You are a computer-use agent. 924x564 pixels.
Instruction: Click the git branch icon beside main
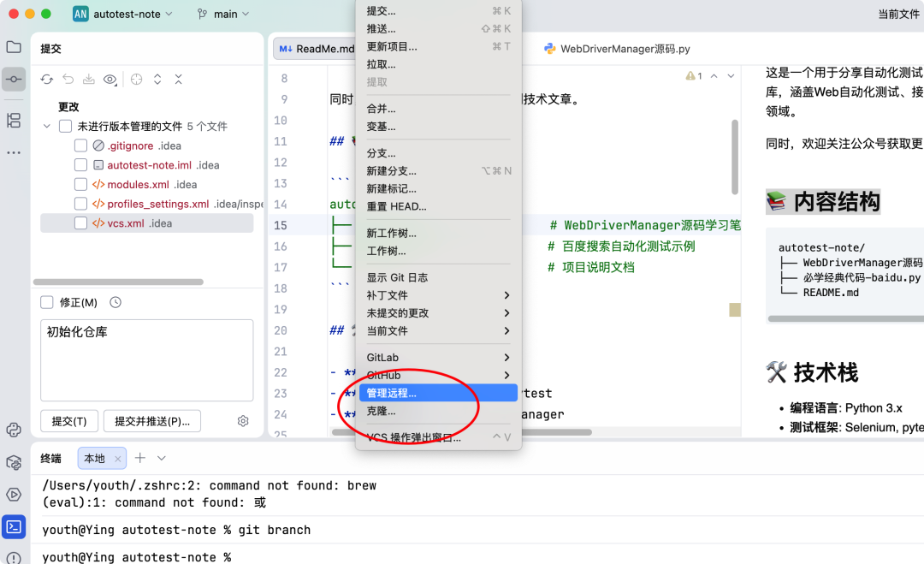click(202, 15)
